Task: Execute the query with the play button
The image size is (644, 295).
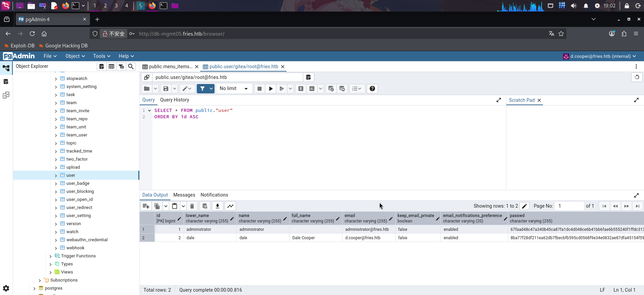Action: pyautogui.click(x=271, y=89)
